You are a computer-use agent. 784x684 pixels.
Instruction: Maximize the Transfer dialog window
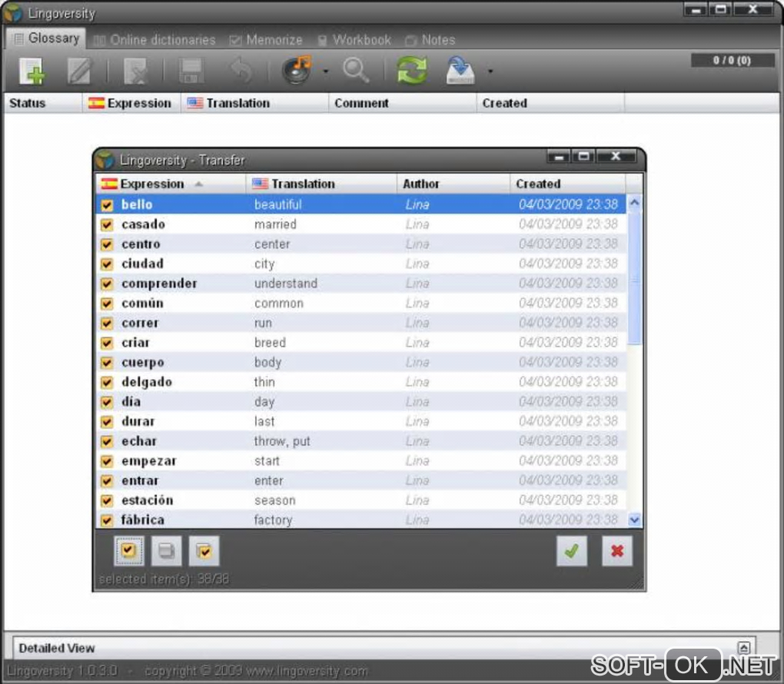pos(583,157)
